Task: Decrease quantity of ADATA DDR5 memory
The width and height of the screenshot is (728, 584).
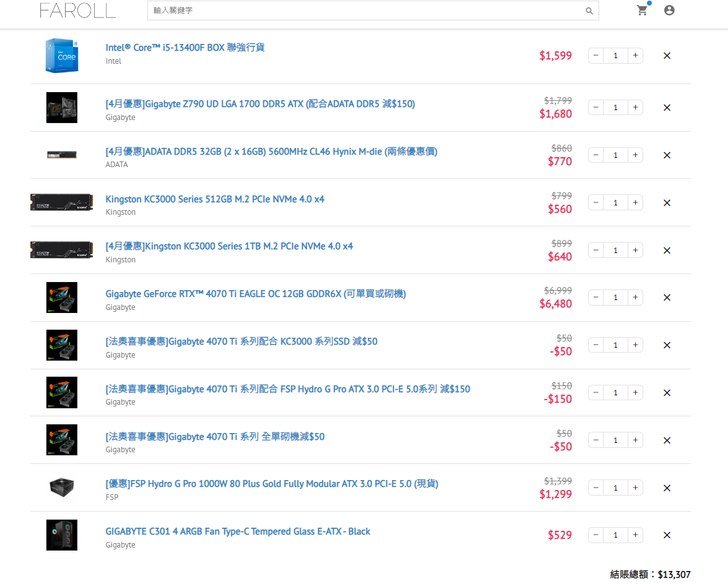Action: click(x=595, y=155)
